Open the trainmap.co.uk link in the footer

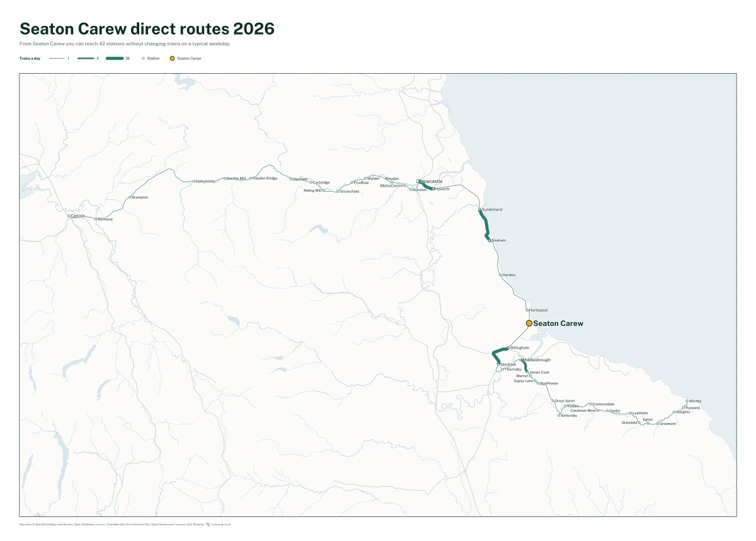(x=221, y=524)
